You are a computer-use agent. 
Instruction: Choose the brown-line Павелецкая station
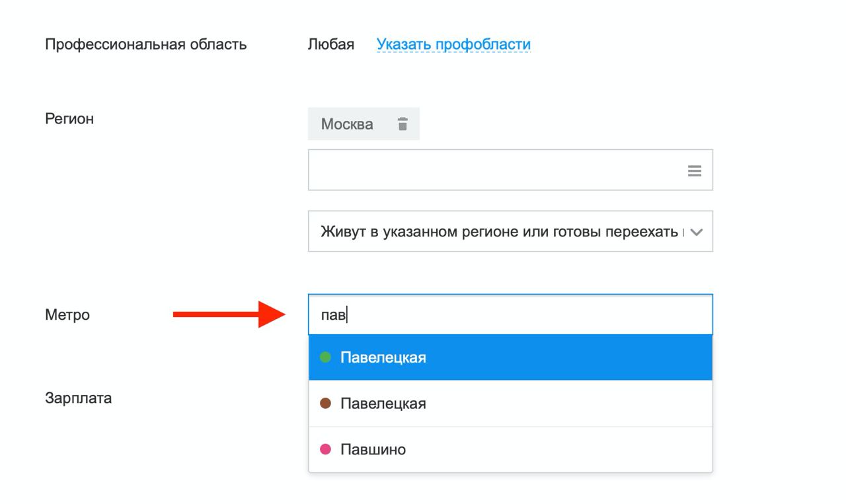tap(510, 404)
